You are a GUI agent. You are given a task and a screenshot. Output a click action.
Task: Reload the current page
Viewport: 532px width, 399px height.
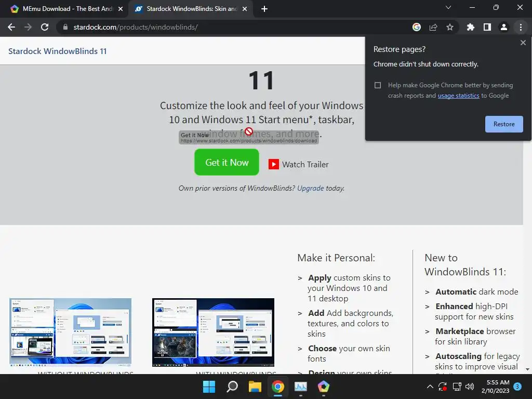coord(45,27)
